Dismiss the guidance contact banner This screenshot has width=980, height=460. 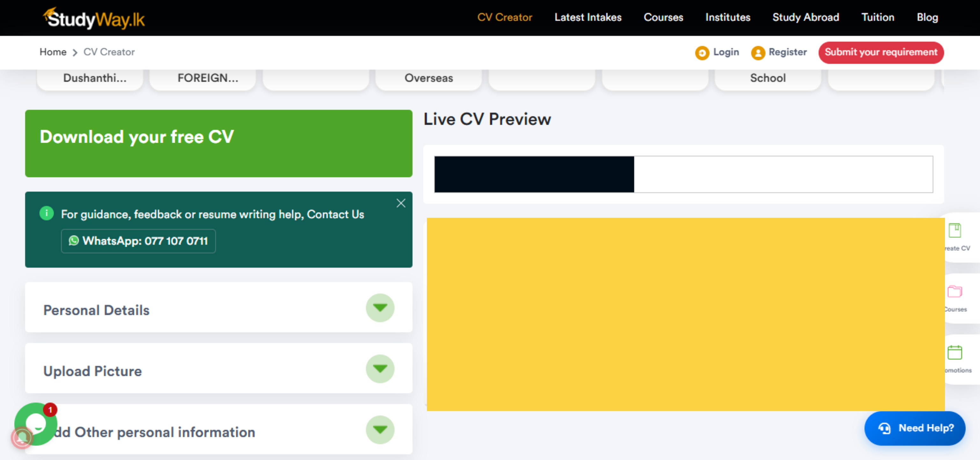point(401,203)
